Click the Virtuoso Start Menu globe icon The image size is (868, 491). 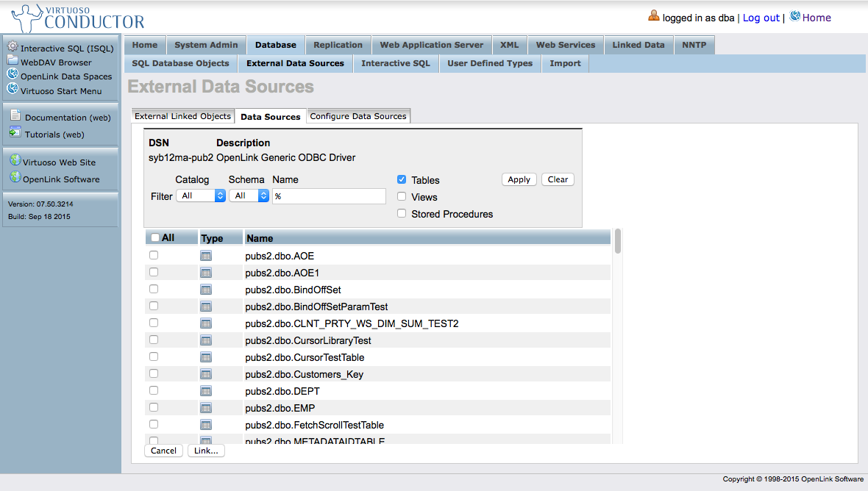tap(13, 88)
